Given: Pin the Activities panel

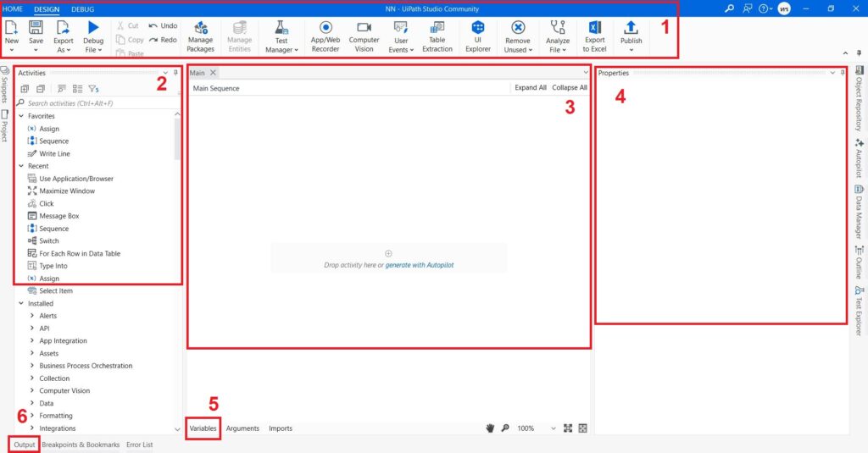Looking at the screenshot, I should point(176,74).
